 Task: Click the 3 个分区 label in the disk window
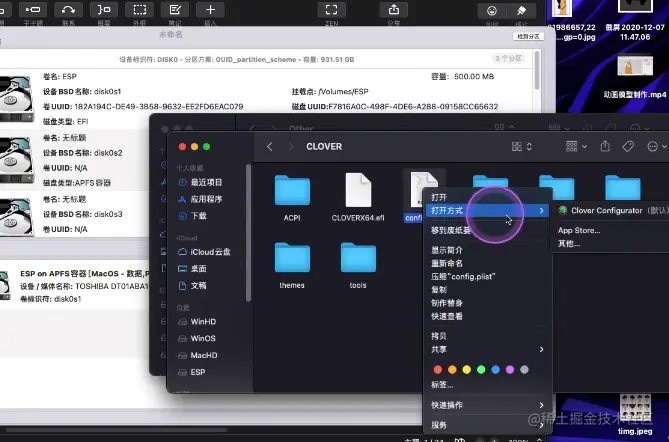[x=508, y=58]
